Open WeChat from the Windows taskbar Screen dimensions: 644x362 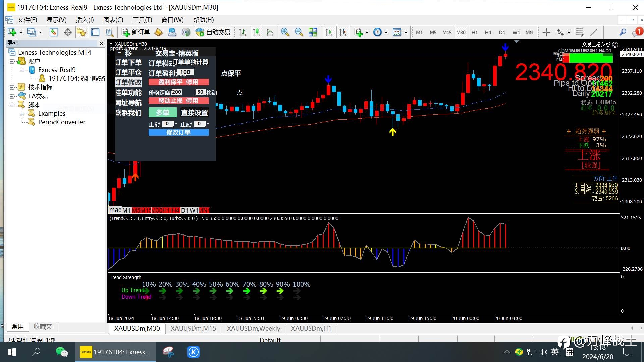[x=62, y=352]
